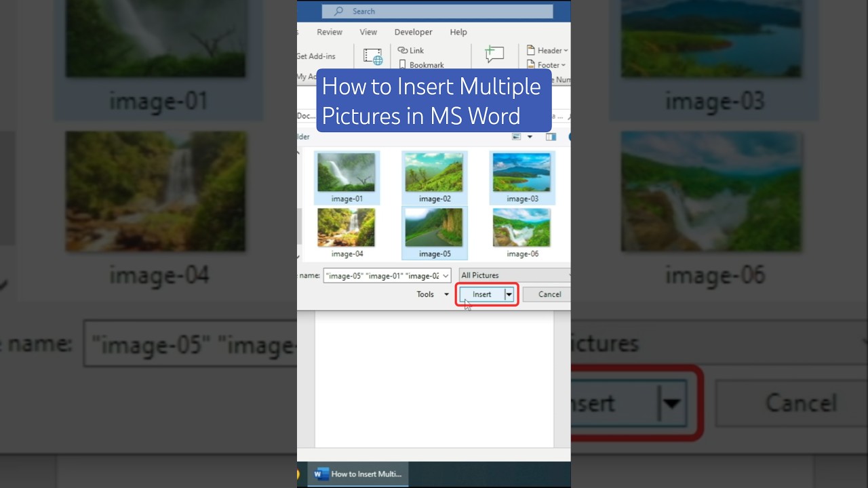Click the Insert button
The image size is (868, 488).
tap(482, 294)
